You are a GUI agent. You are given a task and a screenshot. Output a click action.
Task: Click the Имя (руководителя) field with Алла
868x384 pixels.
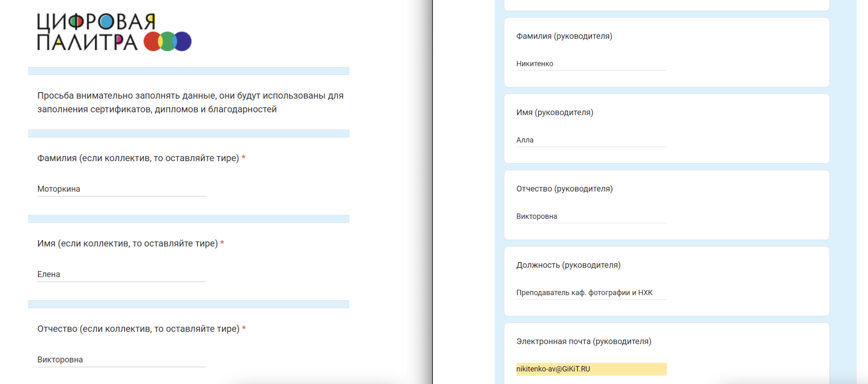coord(591,140)
